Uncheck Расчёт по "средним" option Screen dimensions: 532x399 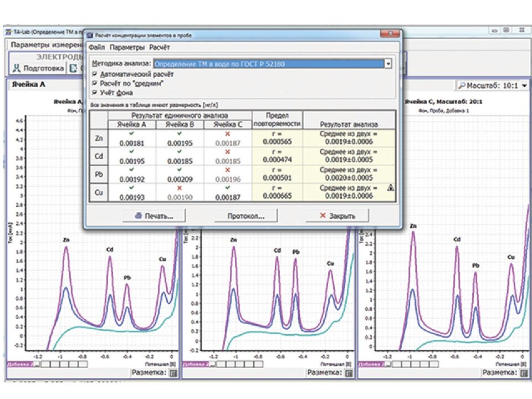click(95, 83)
